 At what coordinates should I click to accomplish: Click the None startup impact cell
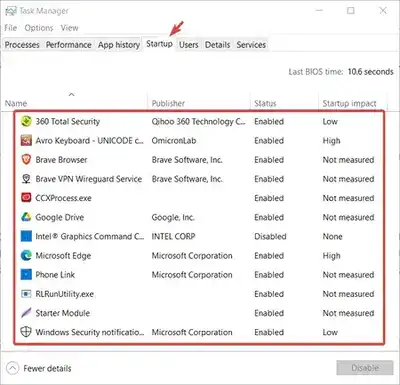point(332,236)
